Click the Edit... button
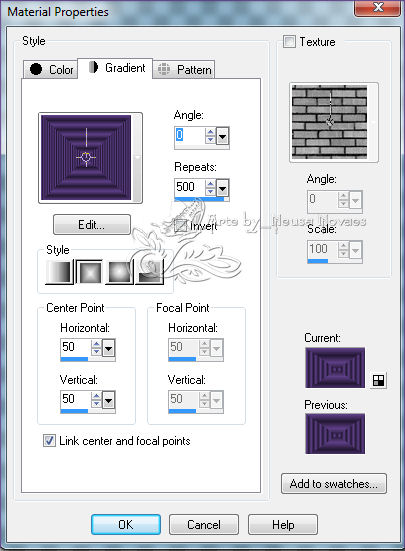 pos(92,225)
